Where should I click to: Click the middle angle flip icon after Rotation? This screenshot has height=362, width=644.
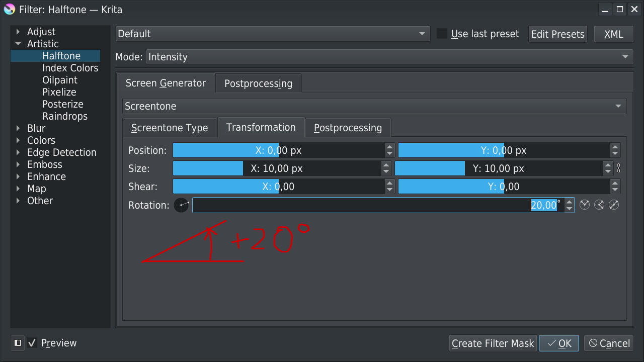(x=599, y=205)
